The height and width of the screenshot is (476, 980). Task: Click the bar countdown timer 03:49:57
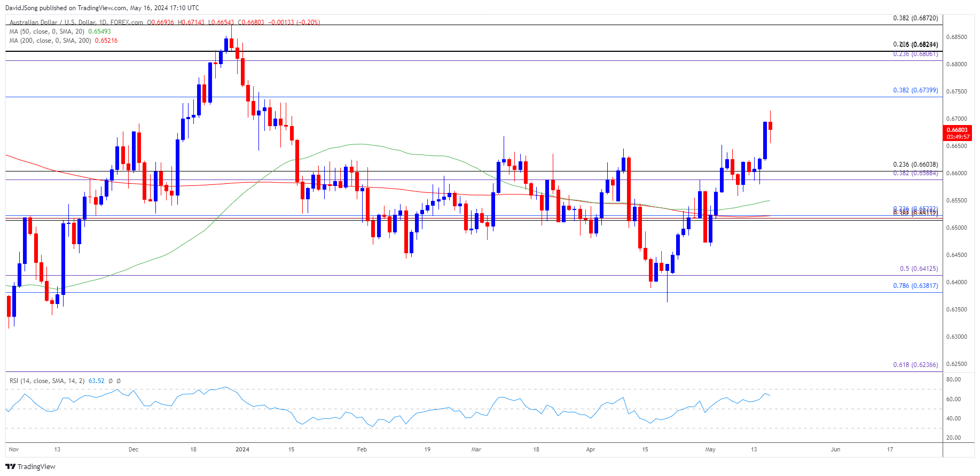coord(958,137)
